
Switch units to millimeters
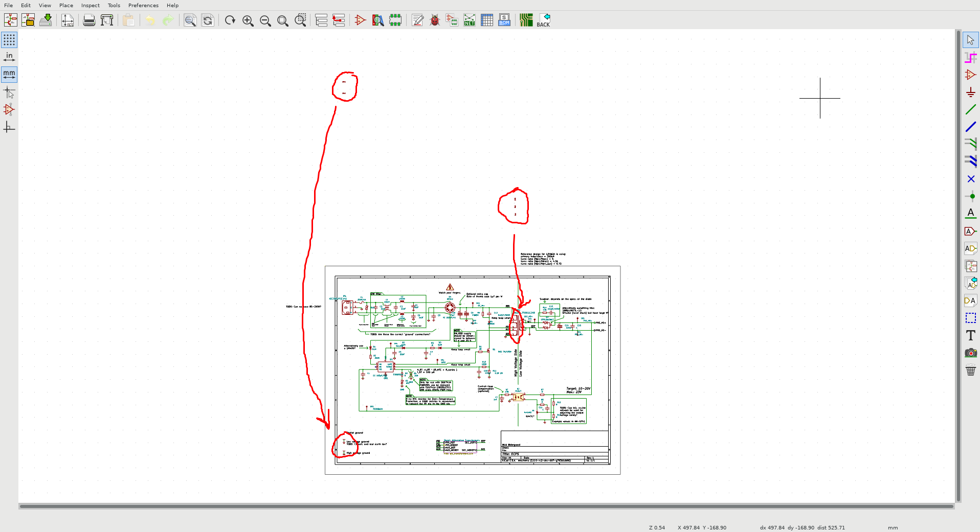[9, 75]
